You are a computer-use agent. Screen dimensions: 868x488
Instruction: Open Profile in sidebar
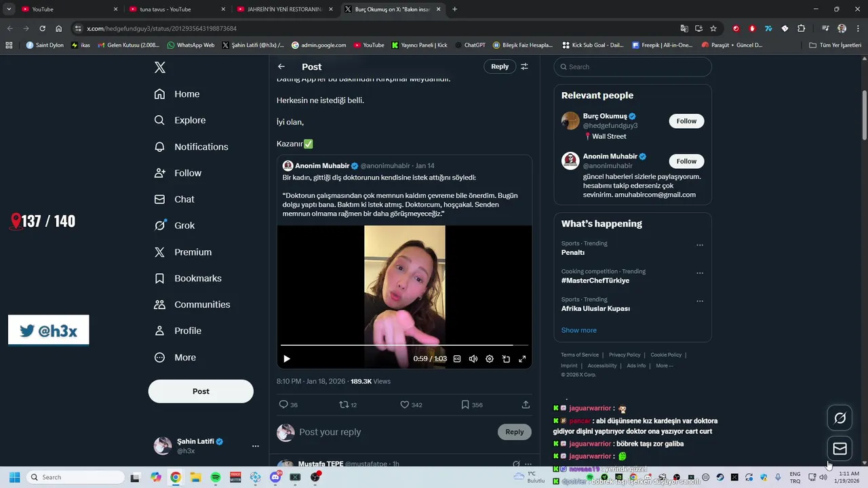click(x=178, y=331)
